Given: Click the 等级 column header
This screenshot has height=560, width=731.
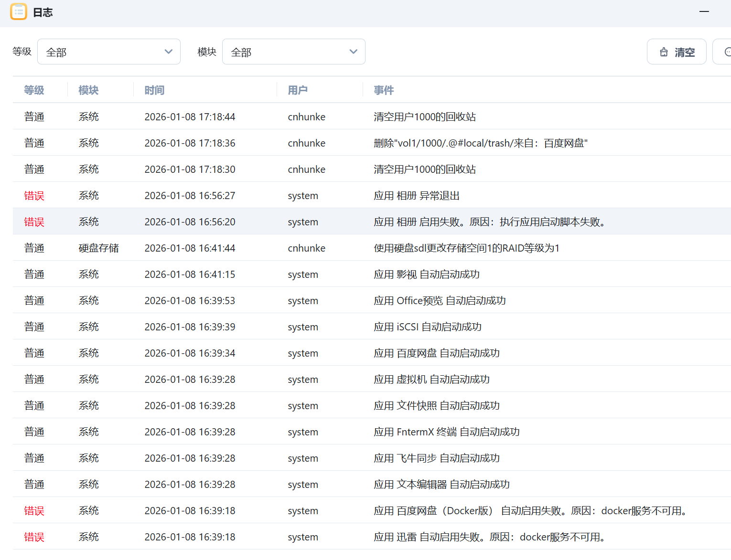Looking at the screenshot, I should coord(34,90).
